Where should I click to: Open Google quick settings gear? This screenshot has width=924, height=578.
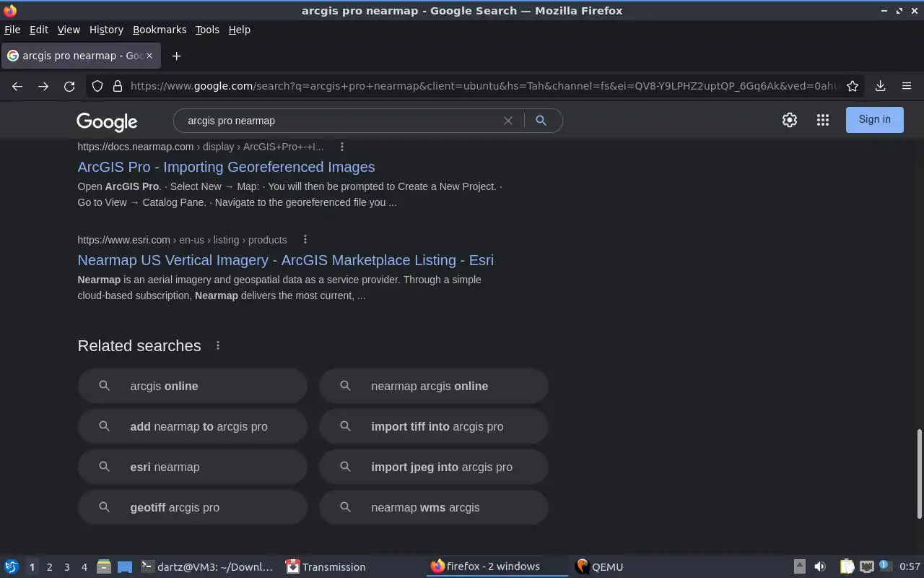[790, 120]
